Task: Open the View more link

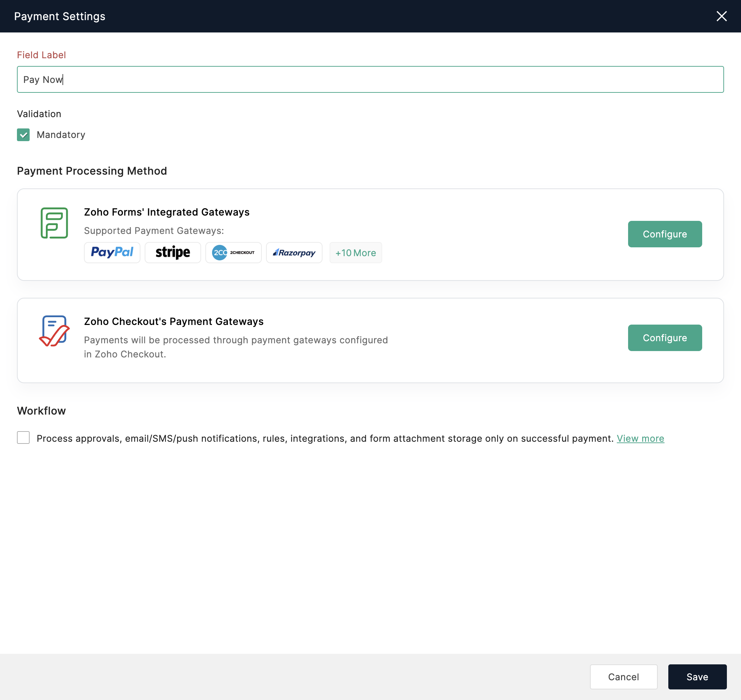Action: 640,439
